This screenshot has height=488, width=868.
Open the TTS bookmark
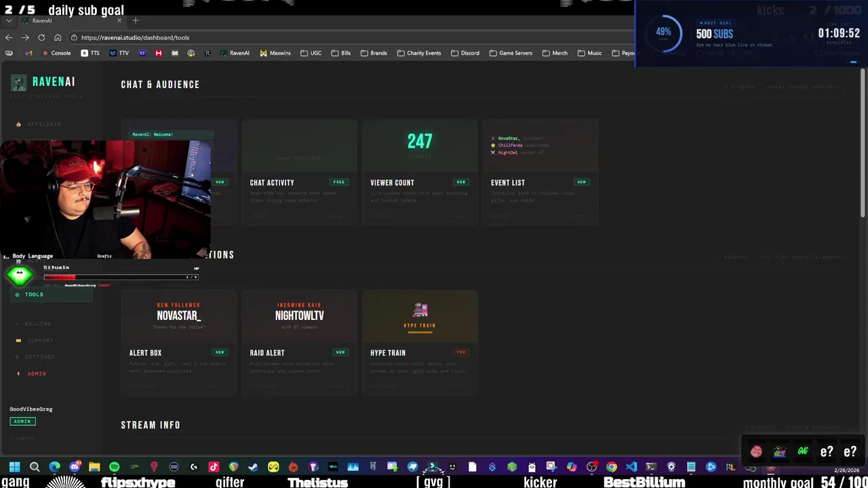pyautogui.click(x=90, y=53)
